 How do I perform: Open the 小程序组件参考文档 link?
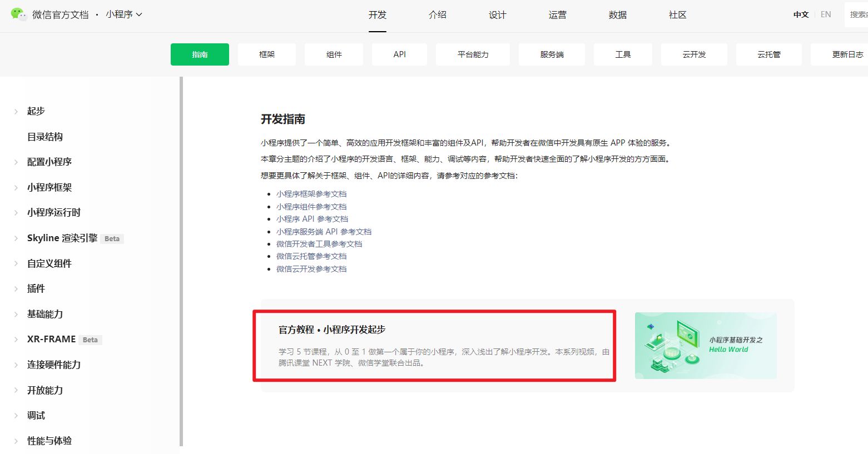pyautogui.click(x=311, y=207)
